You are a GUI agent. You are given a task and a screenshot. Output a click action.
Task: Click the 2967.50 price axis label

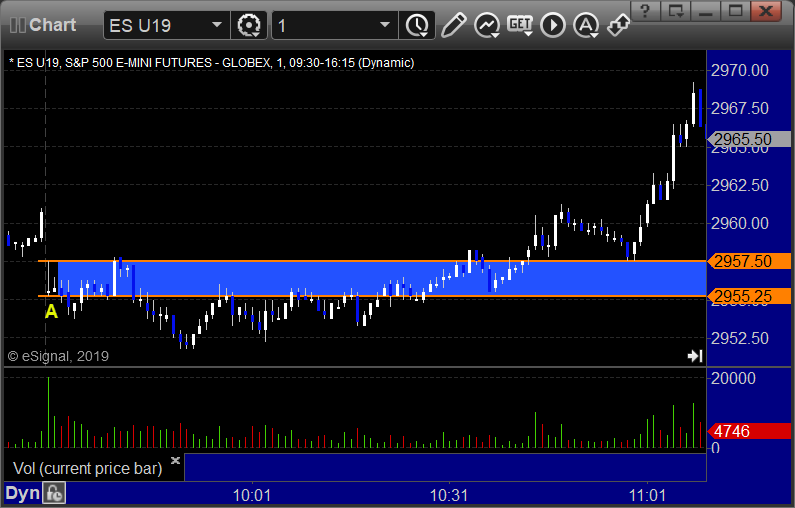pos(740,108)
